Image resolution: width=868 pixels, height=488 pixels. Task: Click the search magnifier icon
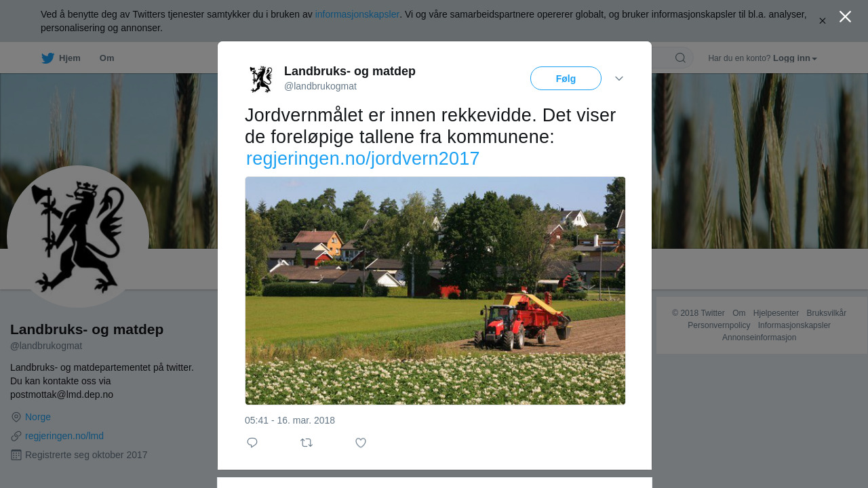coord(680,58)
